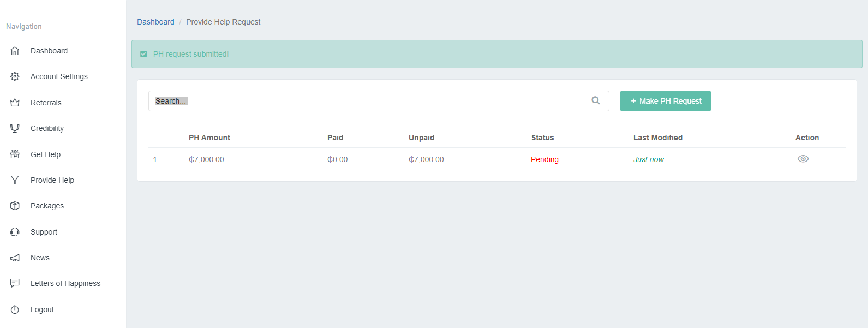Click the search magnifier icon
868x328 pixels.
click(x=595, y=100)
